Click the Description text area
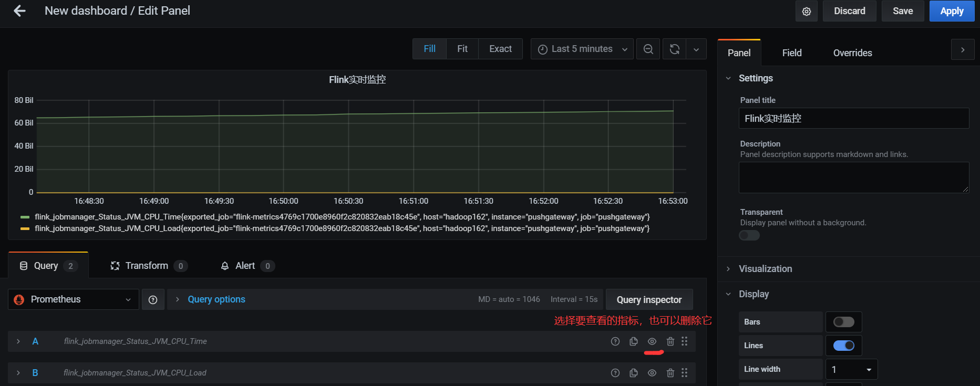This screenshot has width=980, height=386. 854,178
